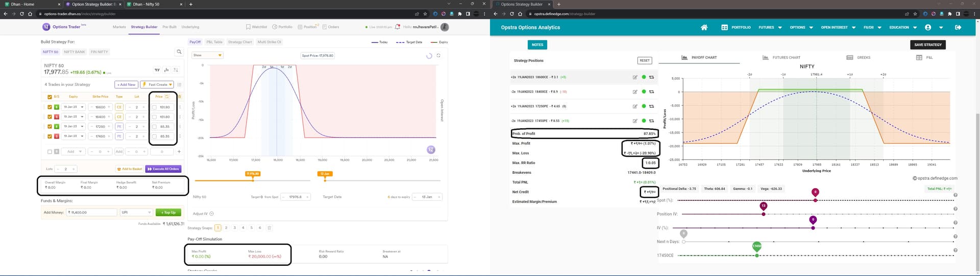
Task: Go to Opstra home via house icon
Action: 704,27
